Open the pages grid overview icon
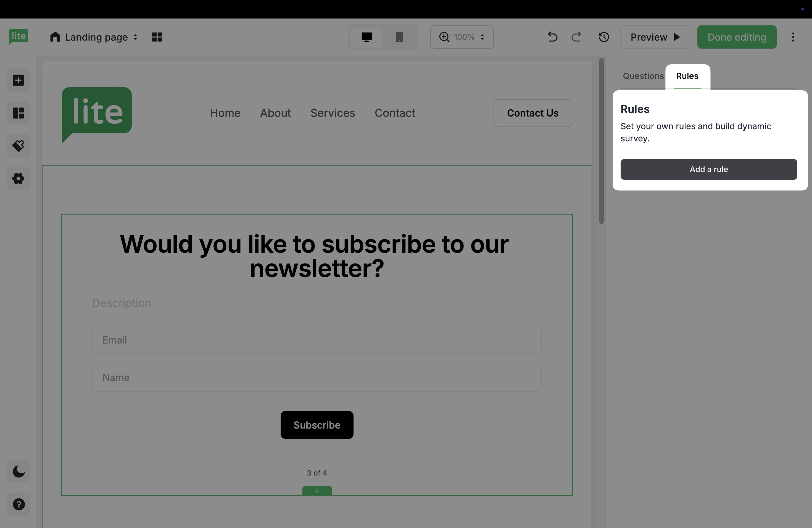The height and width of the screenshot is (528, 812). click(157, 37)
